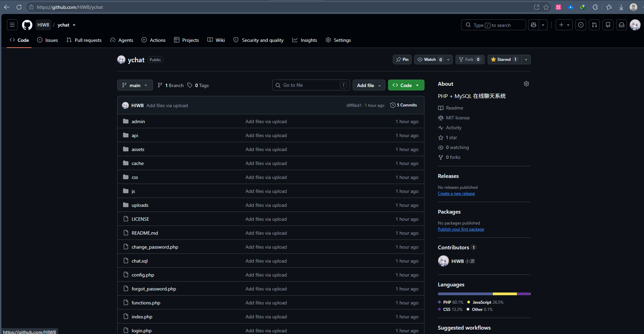Image resolution: width=644 pixels, height=334 pixels.
Task: Focus the Go to file search field
Action: pyautogui.click(x=311, y=85)
